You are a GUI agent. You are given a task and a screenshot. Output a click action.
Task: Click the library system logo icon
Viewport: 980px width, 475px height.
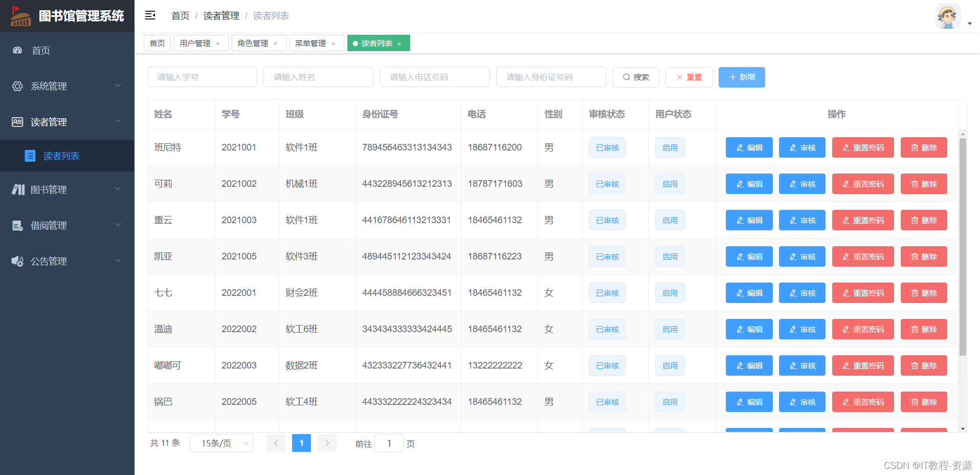20,16
